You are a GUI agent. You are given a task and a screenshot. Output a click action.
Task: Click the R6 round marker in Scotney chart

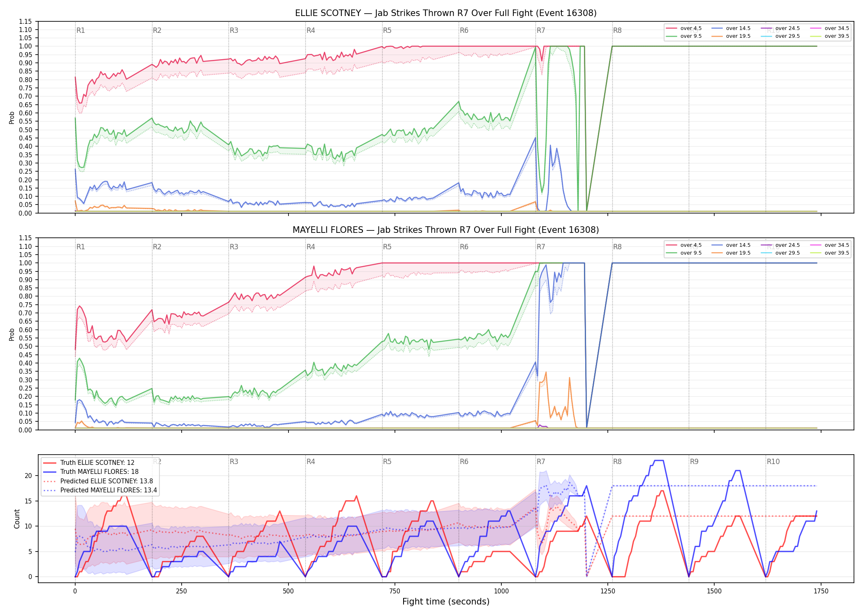(464, 30)
